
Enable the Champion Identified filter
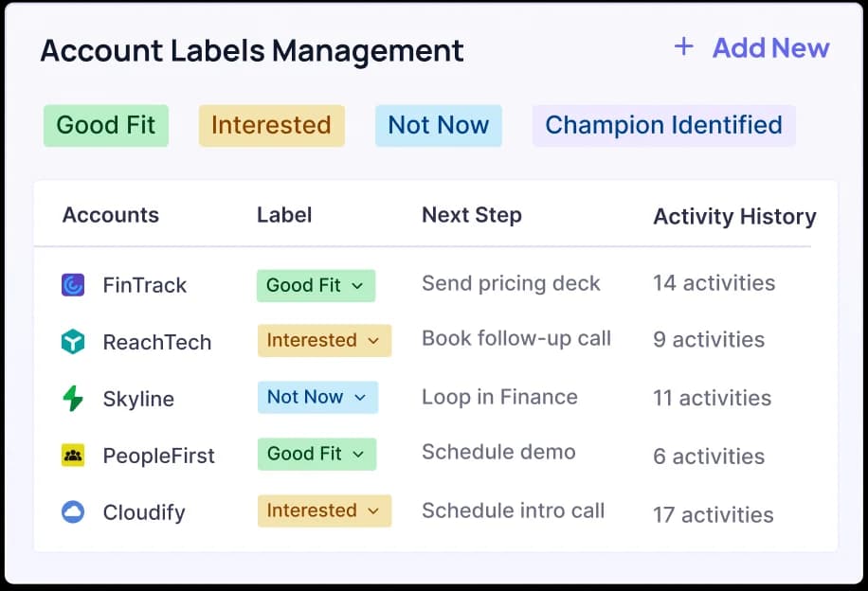pos(662,124)
